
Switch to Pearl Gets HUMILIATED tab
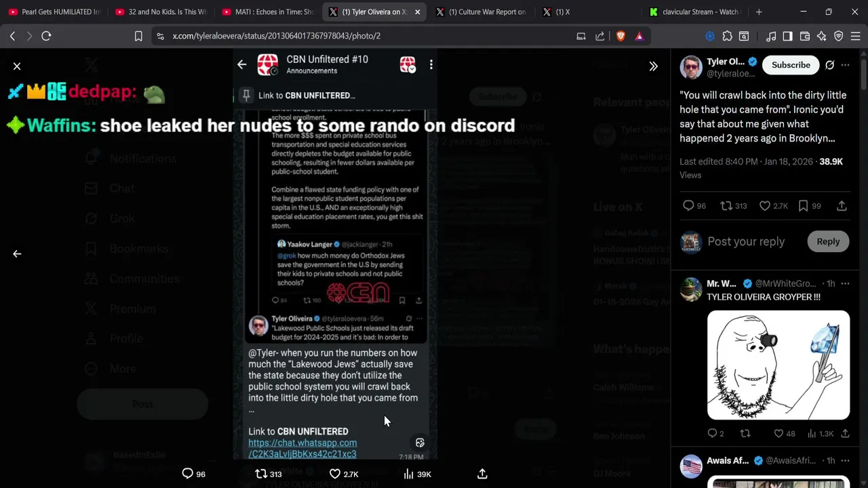tap(54, 12)
